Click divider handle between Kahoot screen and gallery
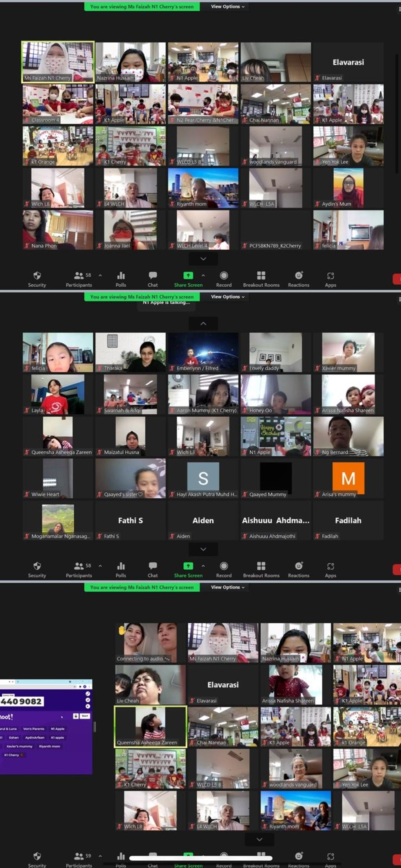The image size is (401, 868). (95, 726)
